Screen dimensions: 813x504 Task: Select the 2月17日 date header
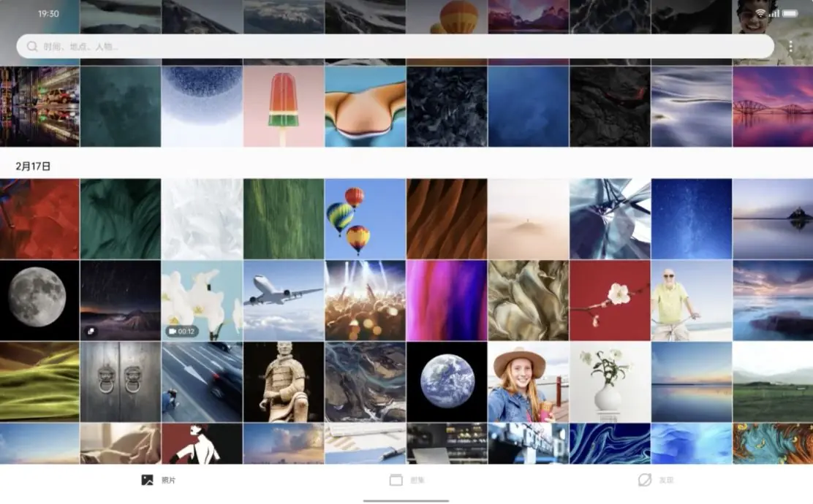[34, 167]
